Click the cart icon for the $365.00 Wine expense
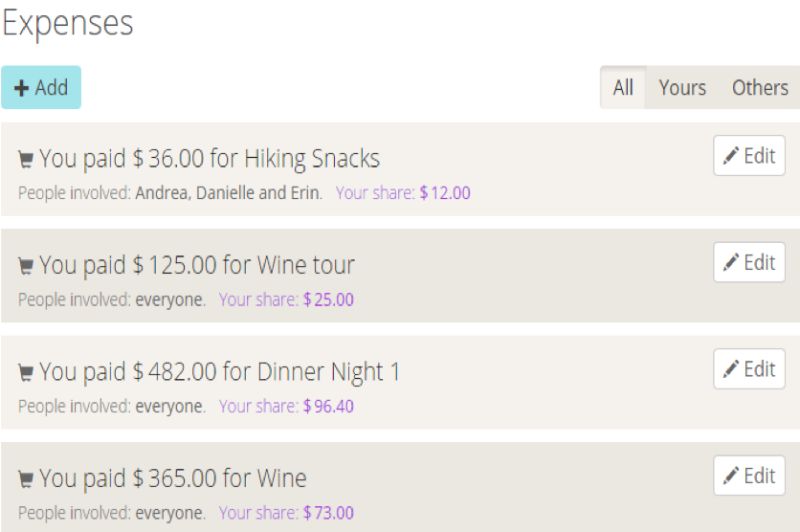Image resolution: width=800 pixels, height=532 pixels. coord(26,479)
